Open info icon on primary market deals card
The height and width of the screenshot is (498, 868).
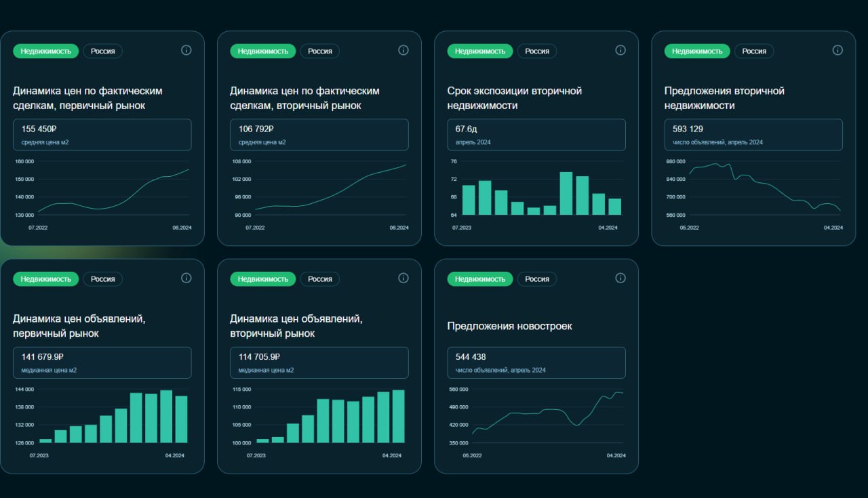186,50
